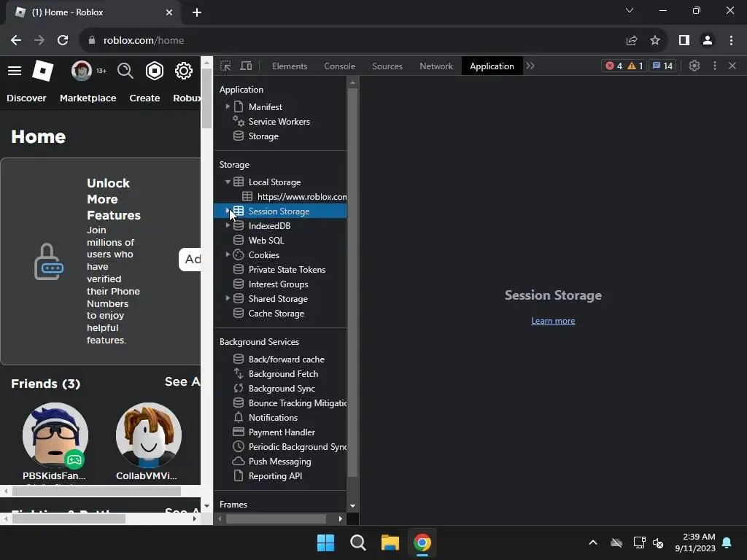This screenshot has height=560, width=747.
Task: Open the Windows Start menu
Action: [326, 542]
